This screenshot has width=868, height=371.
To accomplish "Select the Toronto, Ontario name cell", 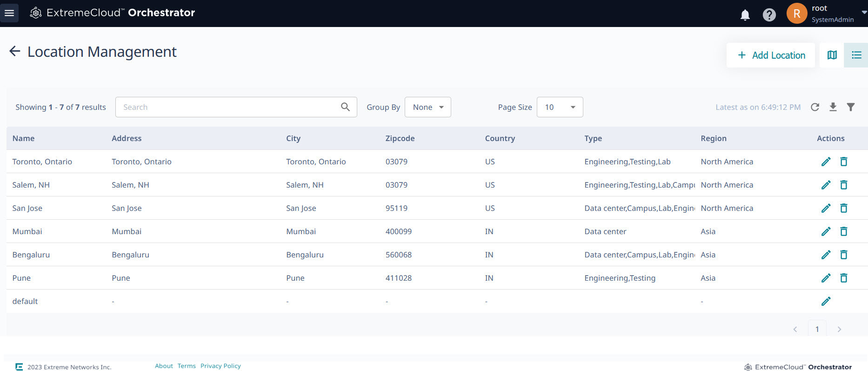I will click(x=42, y=162).
